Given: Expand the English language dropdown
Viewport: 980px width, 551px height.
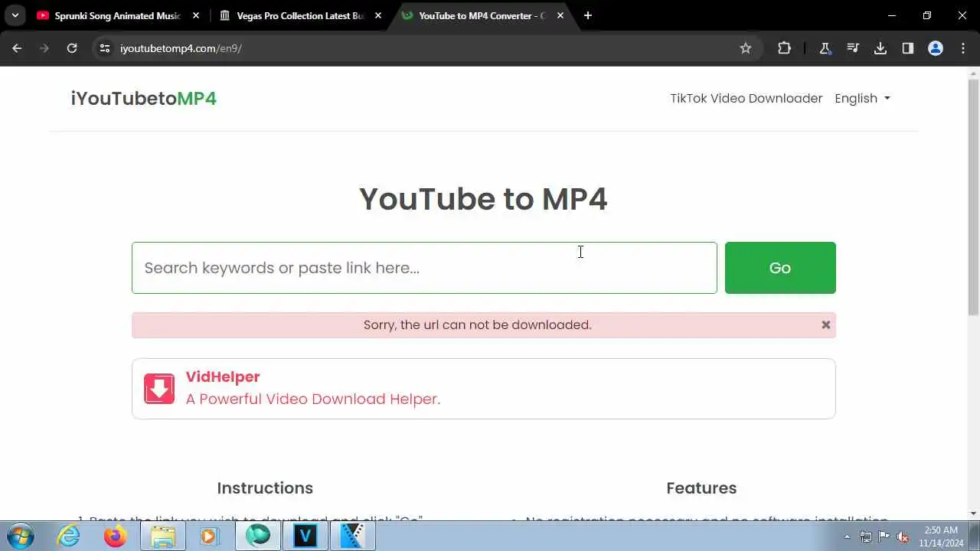Looking at the screenshot, I should pyautogui.click(x=862, y=98).
